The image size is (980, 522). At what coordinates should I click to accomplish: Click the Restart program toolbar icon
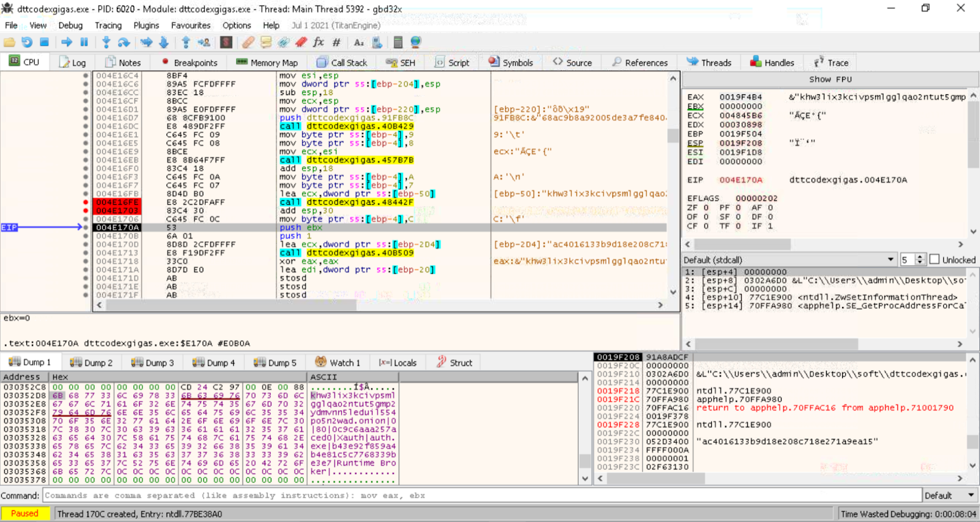(x=27, y=42)
